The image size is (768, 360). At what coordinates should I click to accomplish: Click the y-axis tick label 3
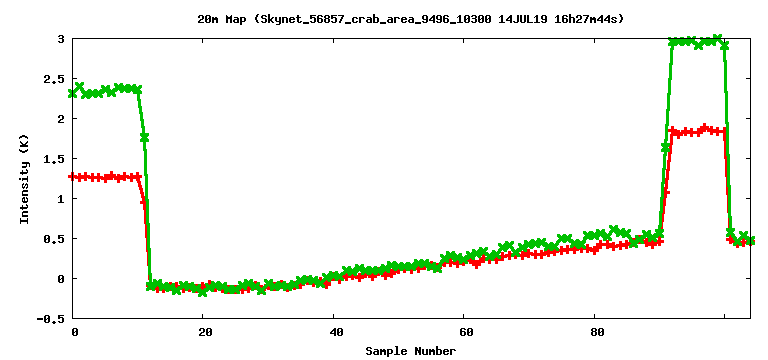pos(61,39)
